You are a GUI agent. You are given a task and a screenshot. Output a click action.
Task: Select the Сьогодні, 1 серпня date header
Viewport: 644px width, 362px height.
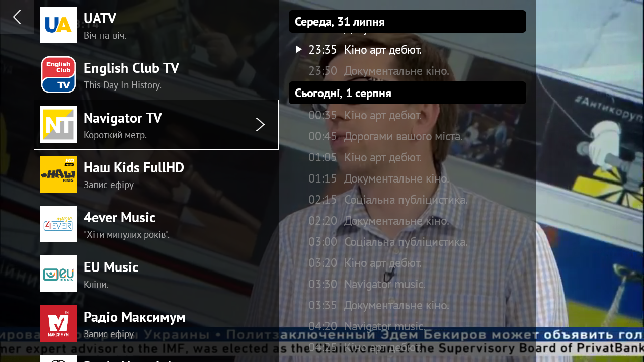pos(408,93)
